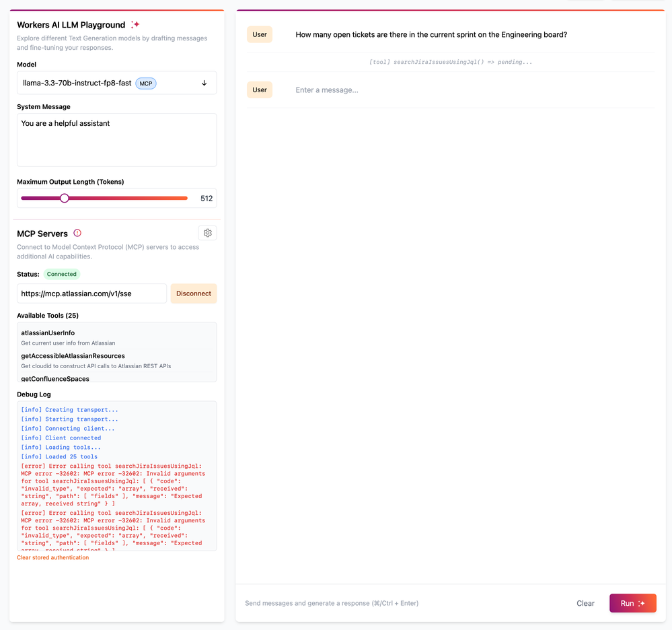This screenshot has height=630, width=672.
Task: Click the 'Loading tools...' log line
Action: pos(61,448)
